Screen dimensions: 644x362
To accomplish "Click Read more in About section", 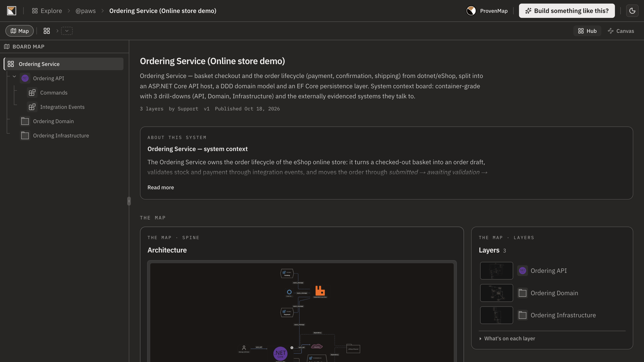I will pos(161,187).
